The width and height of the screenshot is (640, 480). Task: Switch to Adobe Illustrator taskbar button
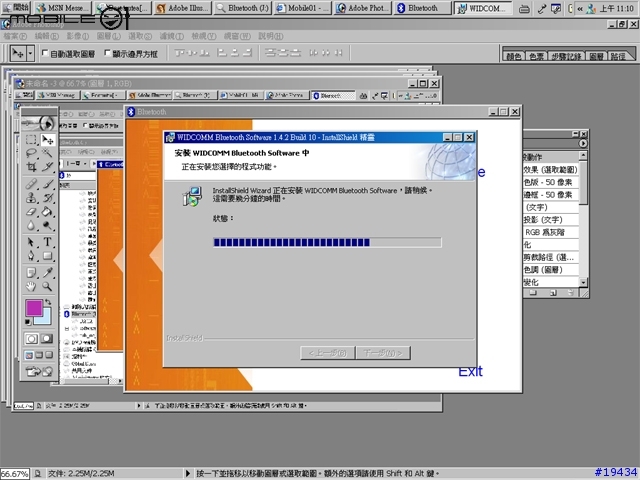coord(183,8)
